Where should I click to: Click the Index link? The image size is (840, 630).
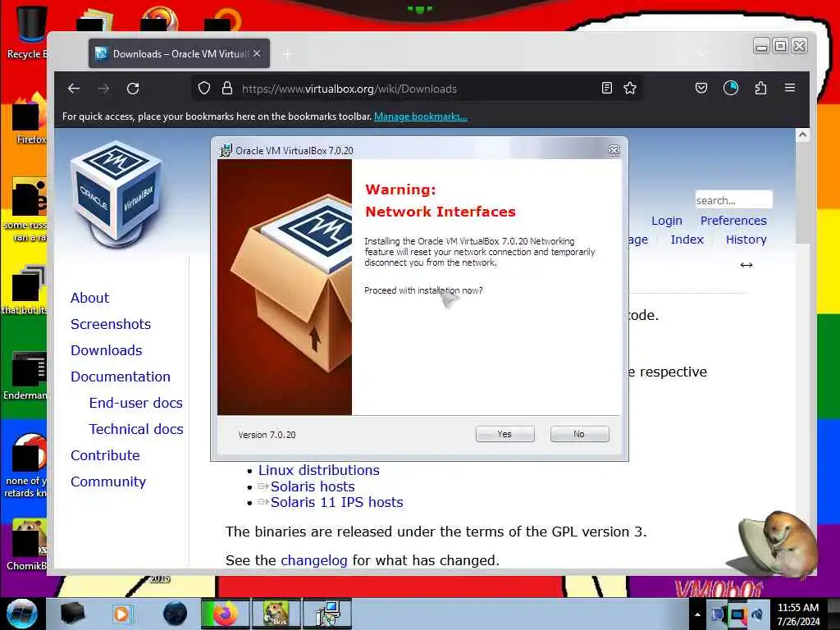[687, 240]
